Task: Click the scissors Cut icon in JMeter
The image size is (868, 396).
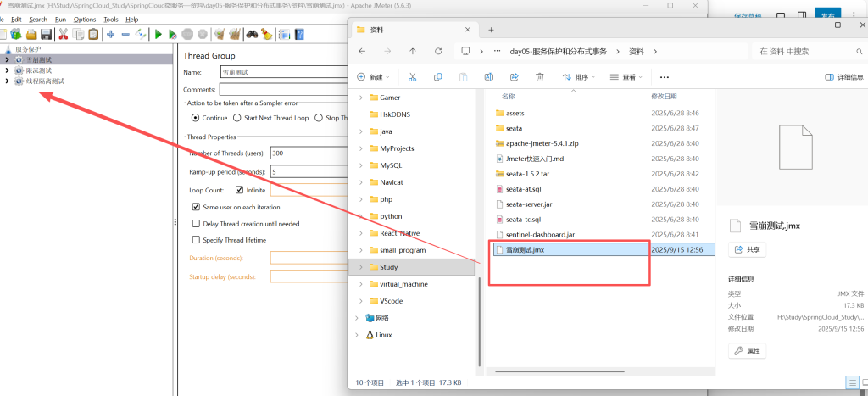Action: point(63,35)
